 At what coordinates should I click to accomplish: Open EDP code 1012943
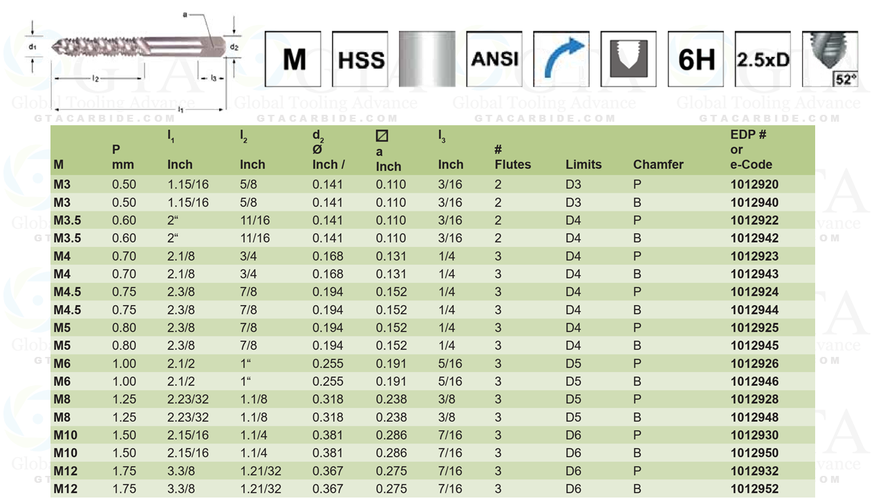[754, 274]
